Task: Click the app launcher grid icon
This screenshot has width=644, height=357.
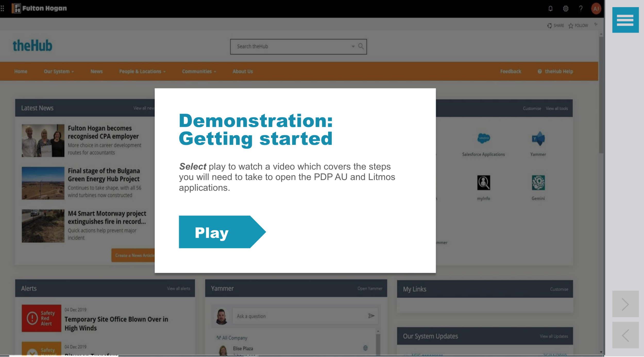Action: pyautogui.click(x=3, y=8)
